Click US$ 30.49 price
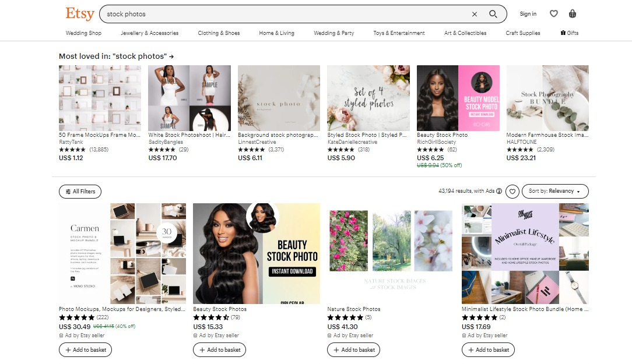 click(75, 327)
